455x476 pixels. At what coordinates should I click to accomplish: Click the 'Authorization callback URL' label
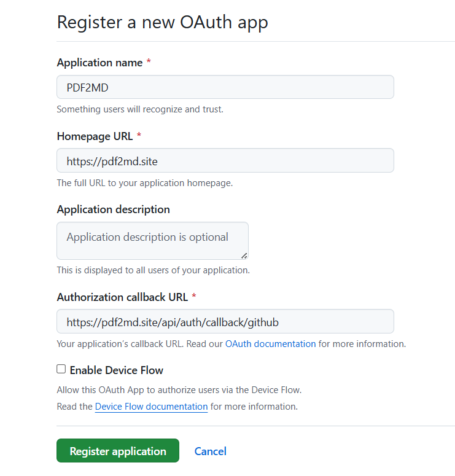coord(122,297)
